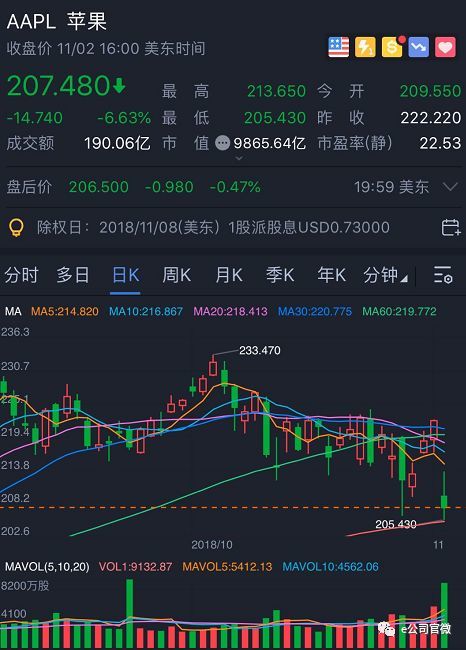Open the 分钟 interval dropdown

click(385, 275)
